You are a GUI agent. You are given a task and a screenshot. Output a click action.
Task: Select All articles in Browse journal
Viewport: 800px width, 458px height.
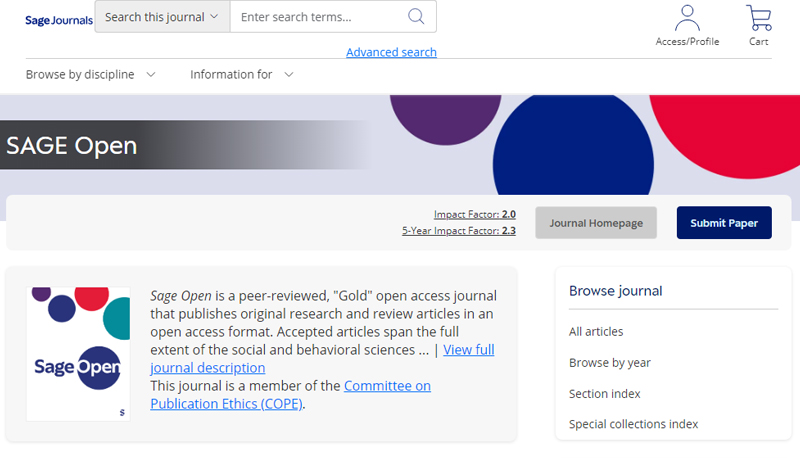pyautogui.click(x=596, y=332)
